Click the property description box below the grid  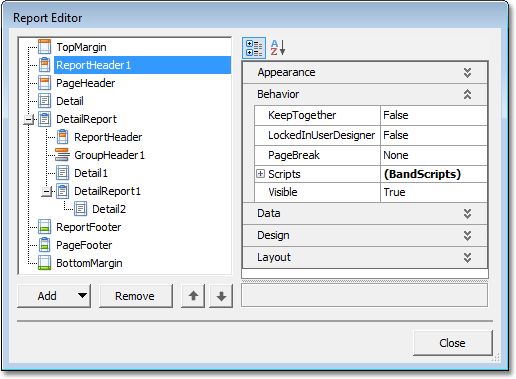365,294
